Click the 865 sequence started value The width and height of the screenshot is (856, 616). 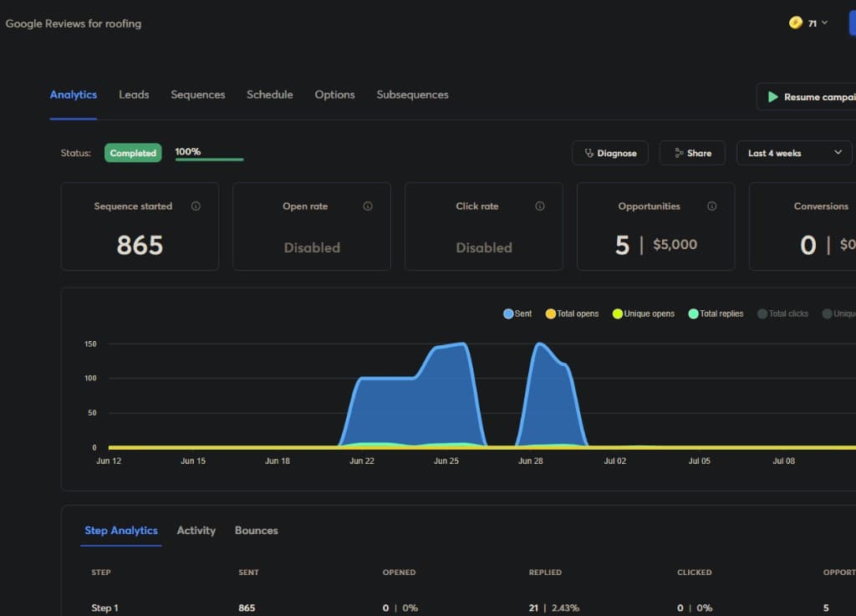tap(140, 246)
